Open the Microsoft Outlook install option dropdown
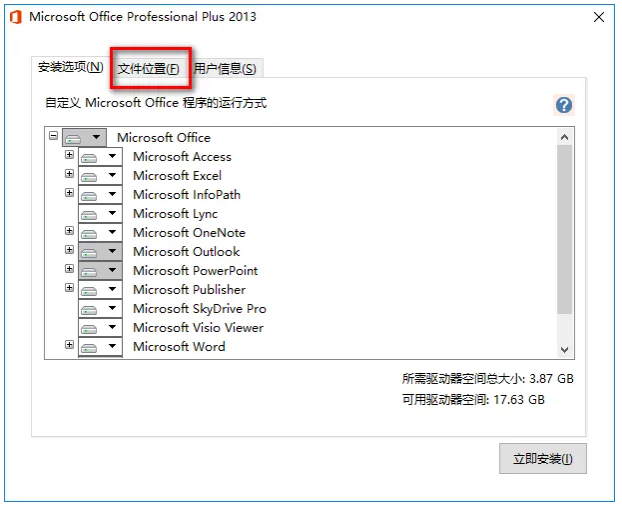Image resolution: width=622 pixels, height=506 pixels. [x=99, y=252]
